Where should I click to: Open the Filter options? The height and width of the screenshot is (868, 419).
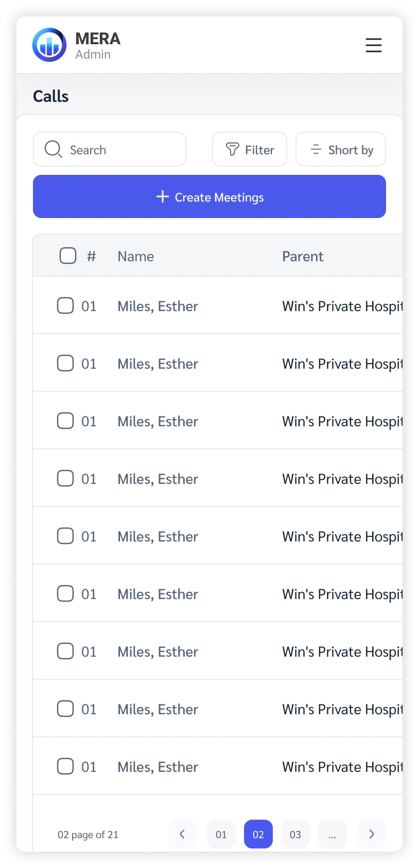[x=250, y=149]
